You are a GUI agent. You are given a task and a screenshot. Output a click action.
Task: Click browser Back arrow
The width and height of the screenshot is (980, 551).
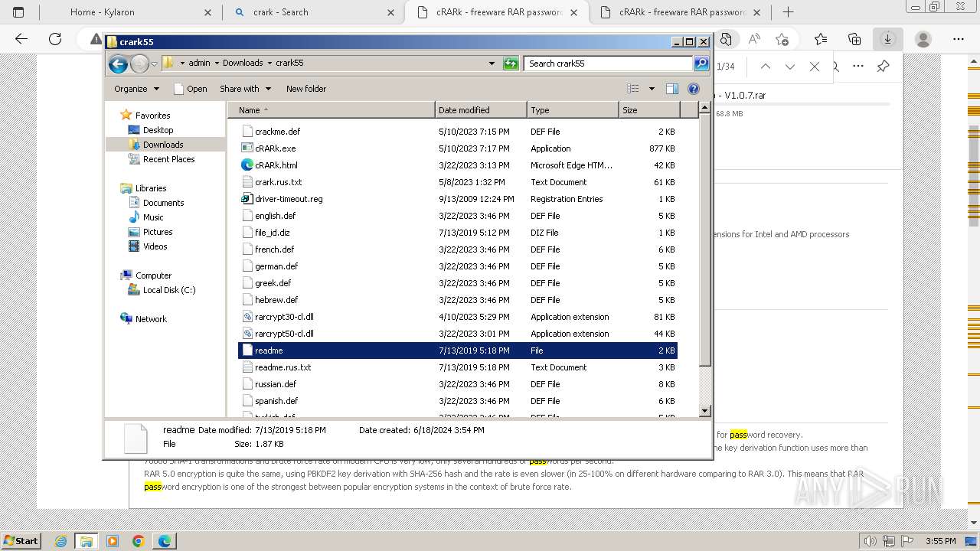pos(21,39)
